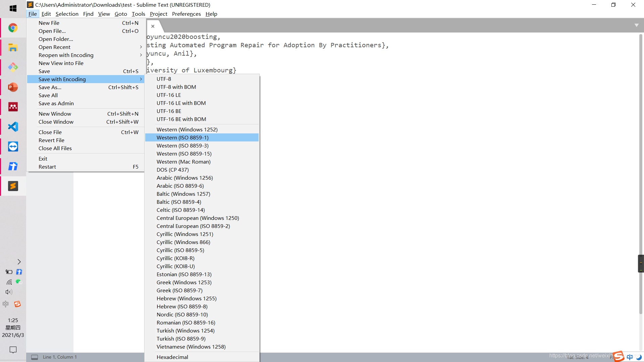644x362 pixels.
Task: Open Google Chrome from the taskbar
Action: click(x=13, y=27)
